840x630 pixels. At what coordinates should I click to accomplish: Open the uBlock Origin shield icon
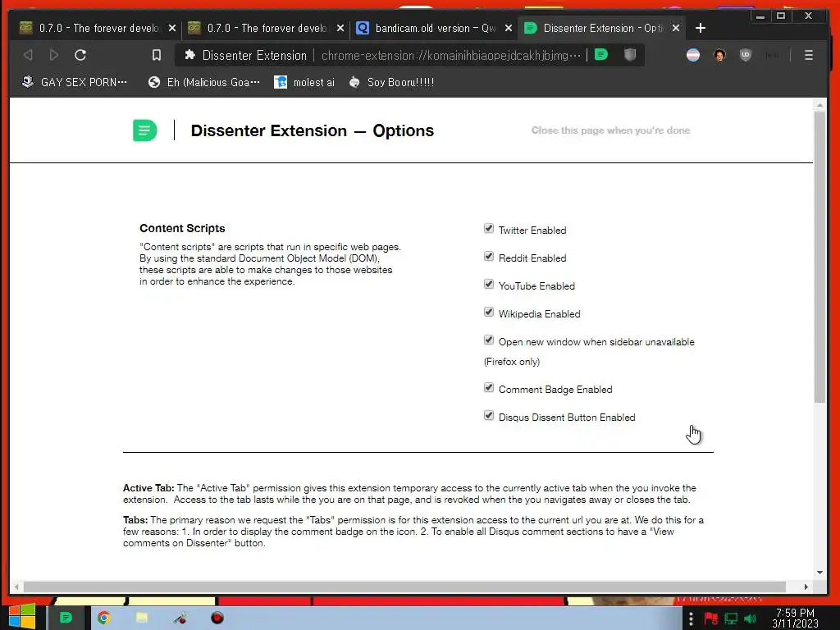(x=745, y=55)
